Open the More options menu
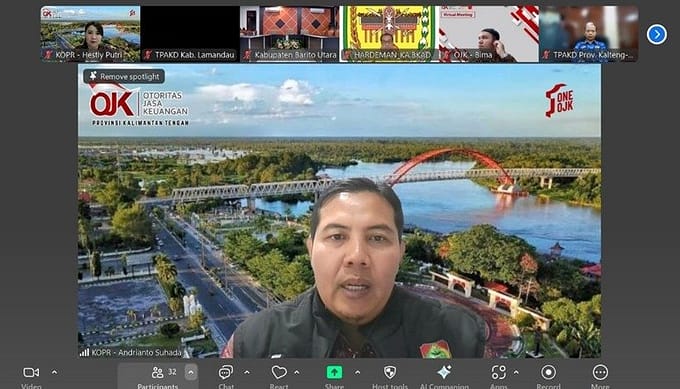 (600, 372)
